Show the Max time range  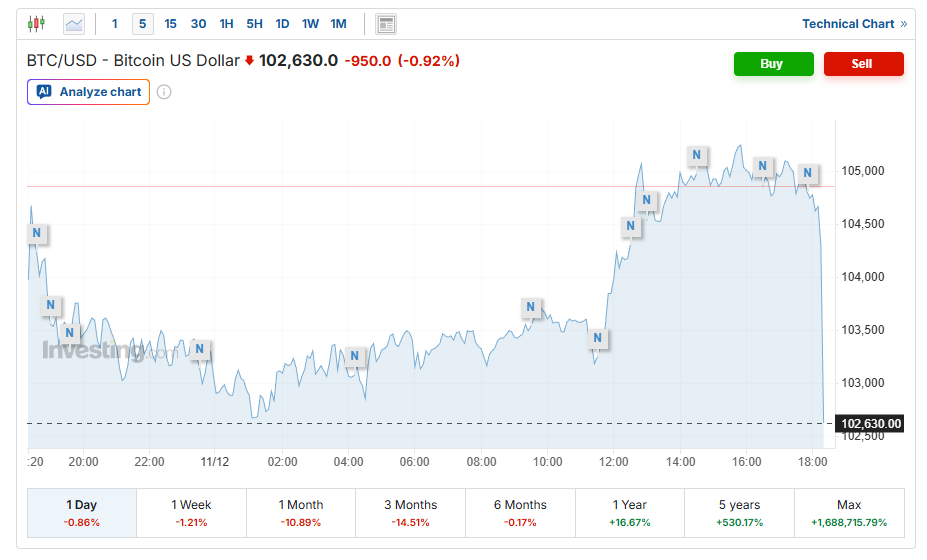(849, 513)
